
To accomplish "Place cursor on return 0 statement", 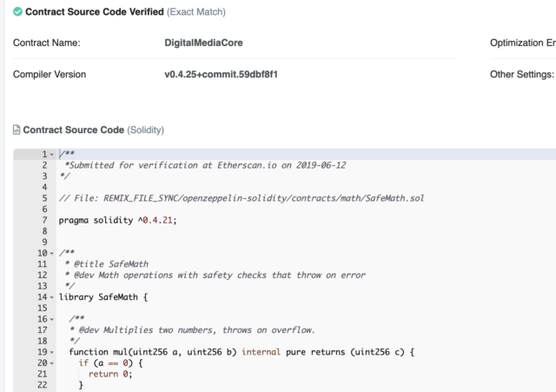I will [110, 375].
